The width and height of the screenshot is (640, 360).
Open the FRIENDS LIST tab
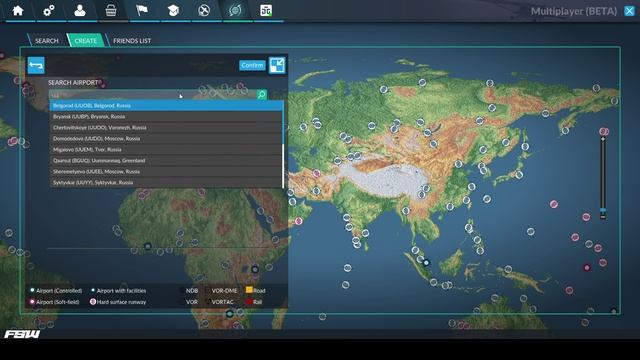(132, 40)
